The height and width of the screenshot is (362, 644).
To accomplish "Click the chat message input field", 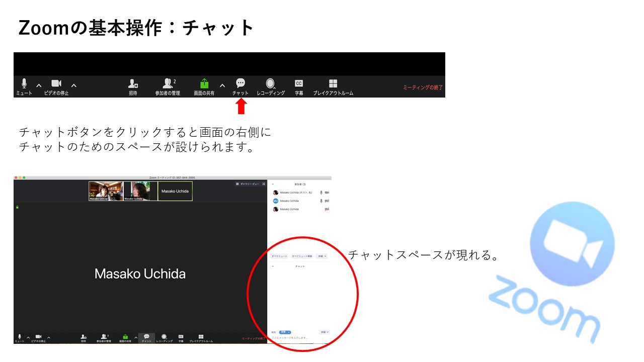I will 300,338.
